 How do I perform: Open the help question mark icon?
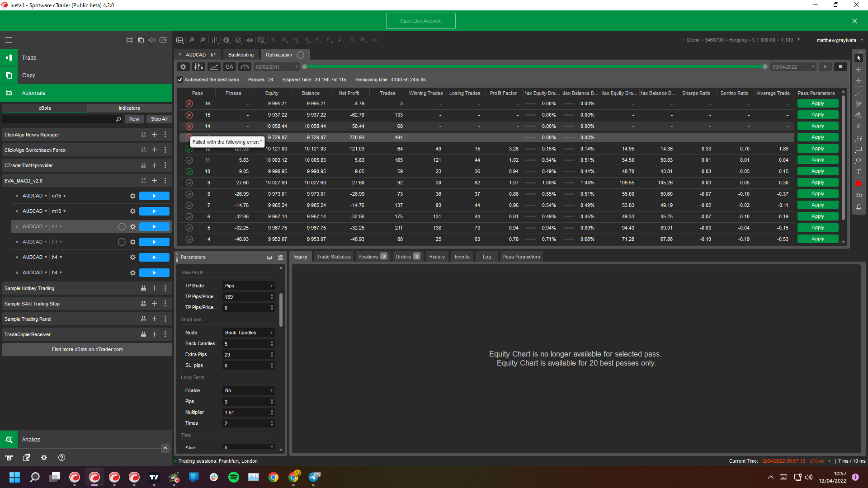(62, 458)
